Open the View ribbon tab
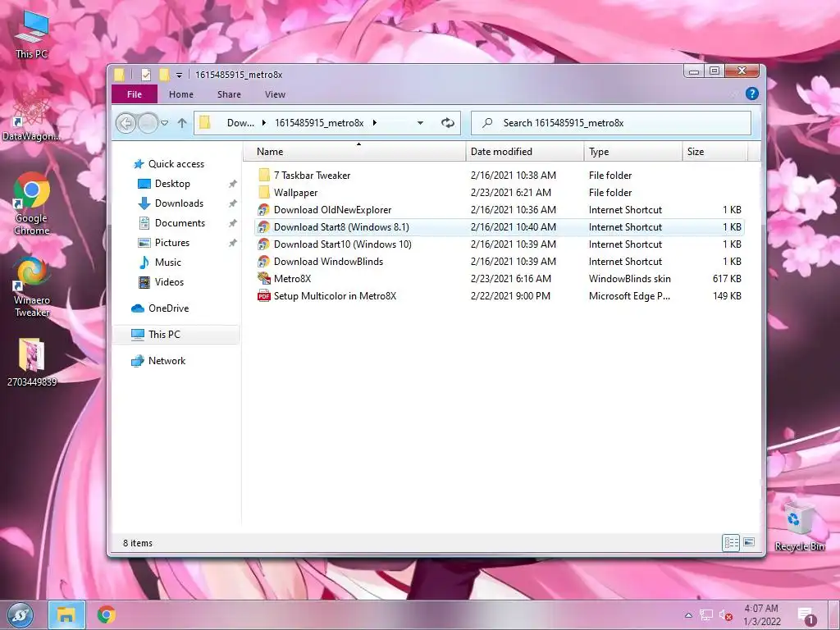 click(275, 94)
